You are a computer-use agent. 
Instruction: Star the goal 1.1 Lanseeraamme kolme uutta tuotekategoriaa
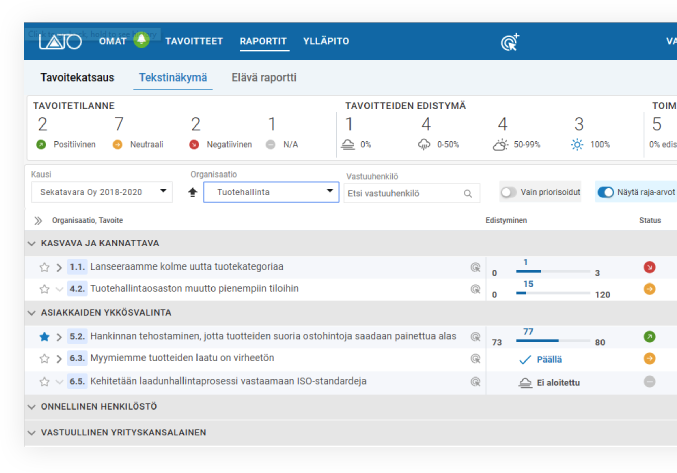pyautogui.click(x=44, y=267)
